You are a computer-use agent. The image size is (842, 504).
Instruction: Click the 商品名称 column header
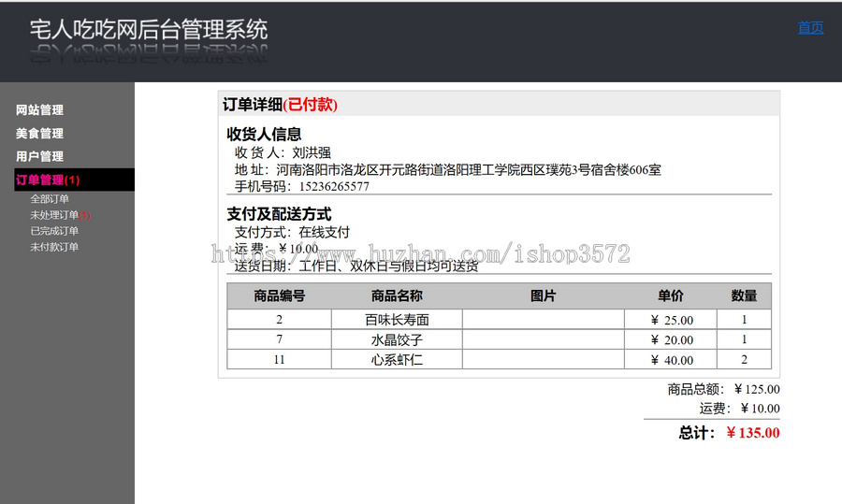click(x=397, y=295)
